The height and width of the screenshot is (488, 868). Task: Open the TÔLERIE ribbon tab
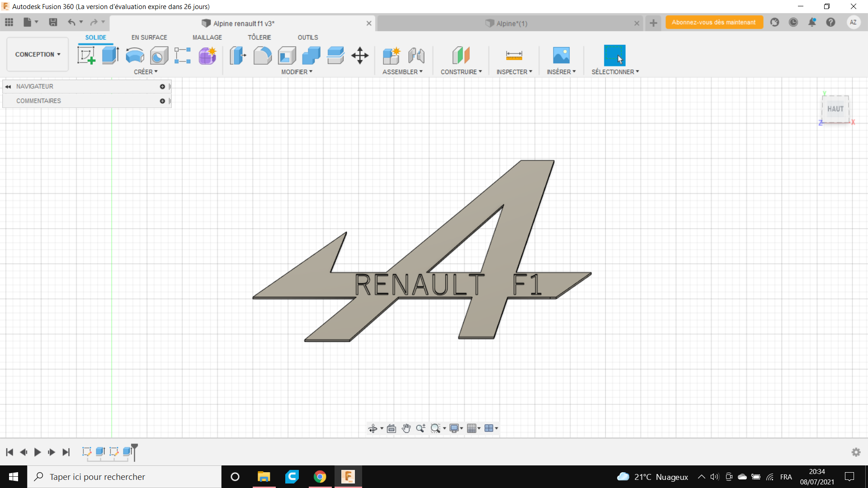tap(259, 38)
